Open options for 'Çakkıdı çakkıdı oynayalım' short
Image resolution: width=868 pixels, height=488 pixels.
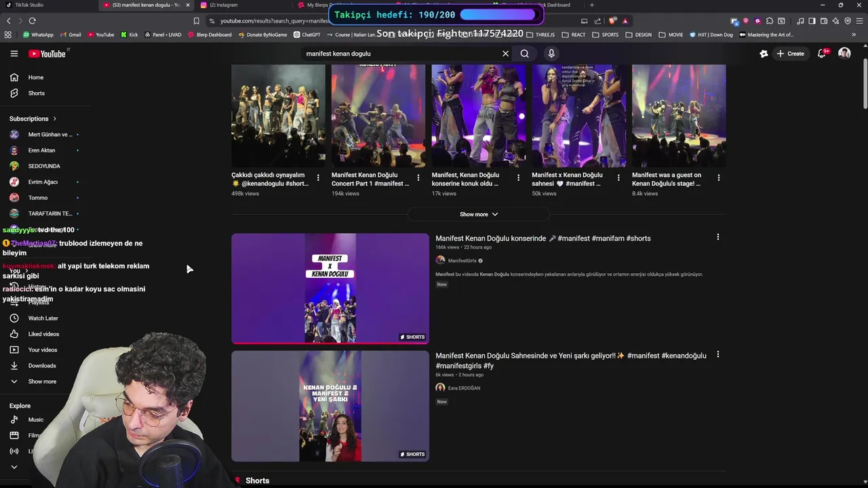point(318,178)
